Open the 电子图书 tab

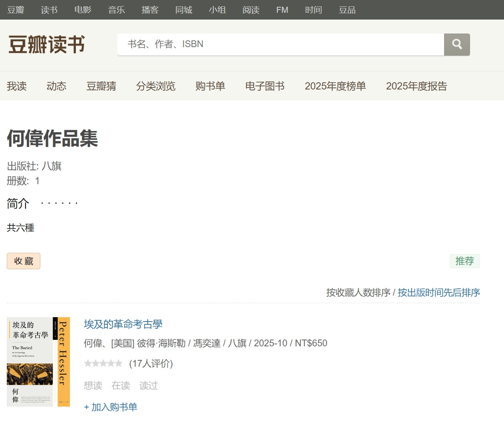click(265, 86)
